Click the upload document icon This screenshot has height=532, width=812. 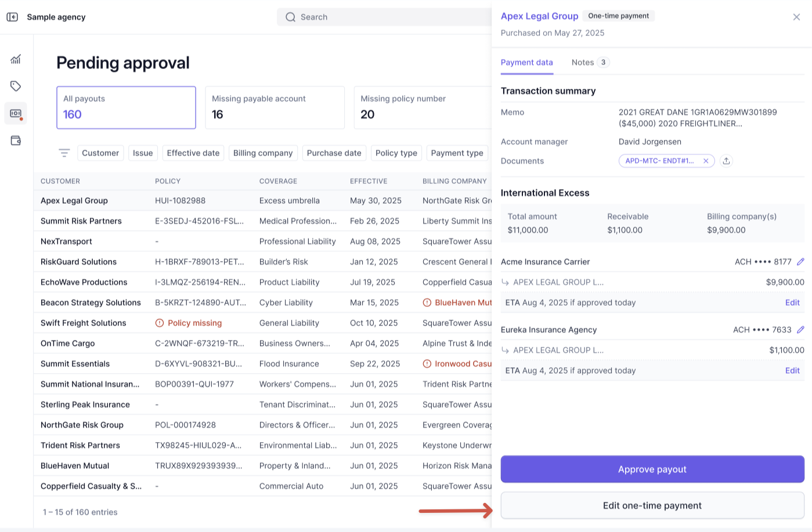(x=726, y=161)
